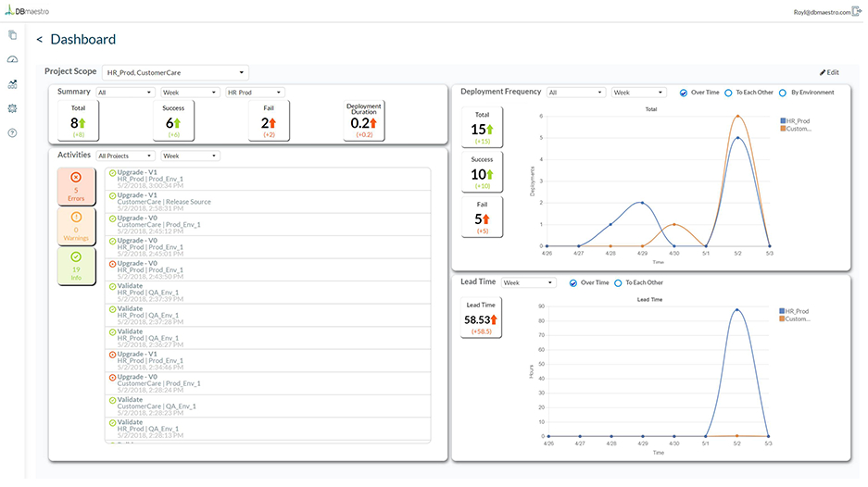Screen dimensions: 868x487
Task: Open the Lead Time Week dropdown
Action: pos(528,282)
